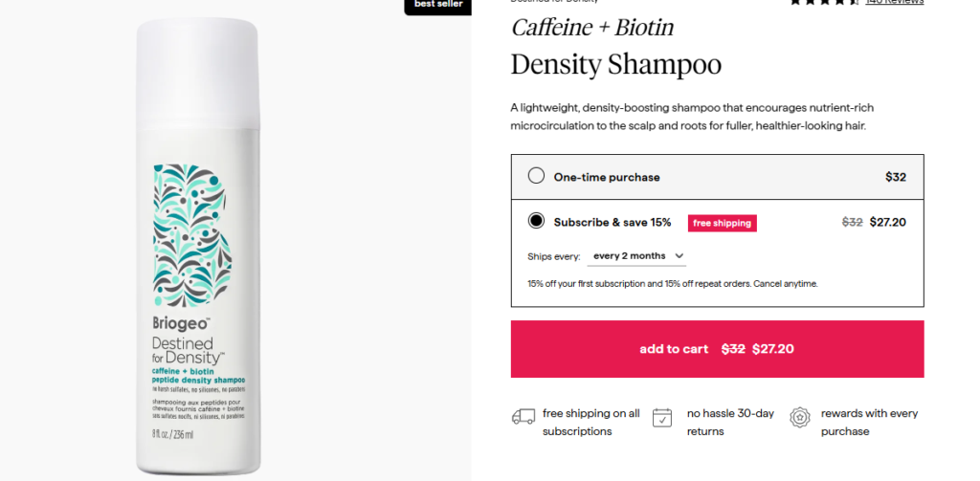Click the rewards with every purchase text
The image size is (980, 481).
pos(869,422)
